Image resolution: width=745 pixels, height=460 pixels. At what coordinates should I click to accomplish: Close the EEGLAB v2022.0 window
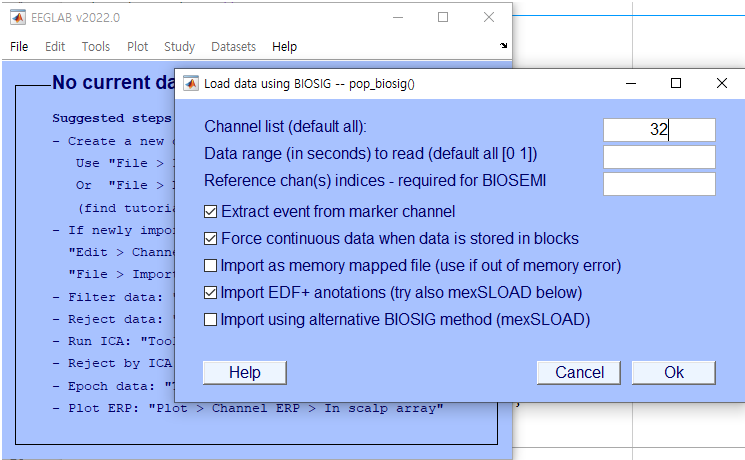pos(489,18)
